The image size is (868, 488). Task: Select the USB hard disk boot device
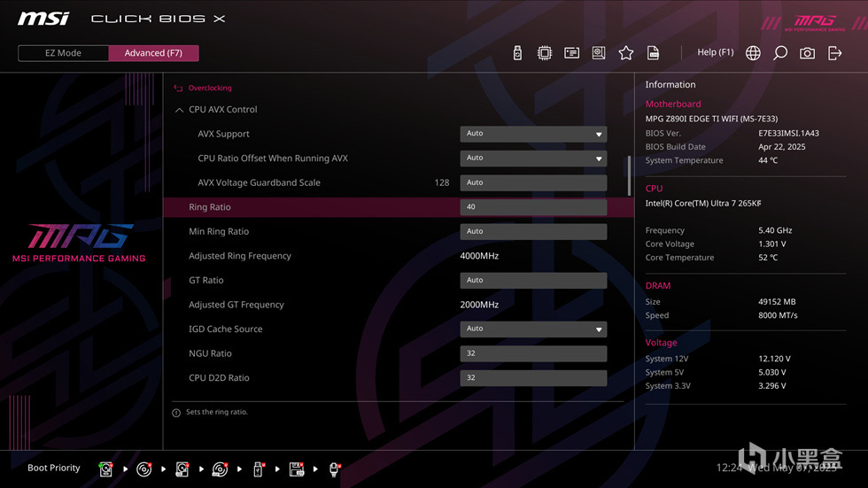pyautogui.click(x=182, y=469)
